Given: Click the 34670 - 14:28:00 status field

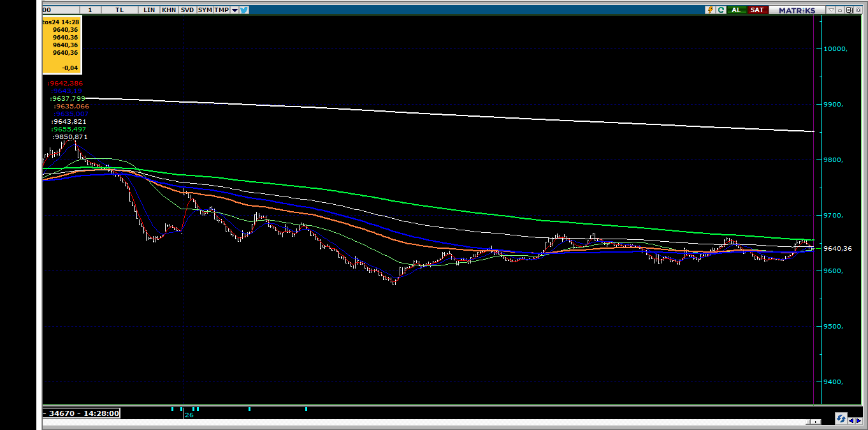Looking at the screenshot, I should pos(82,413).
